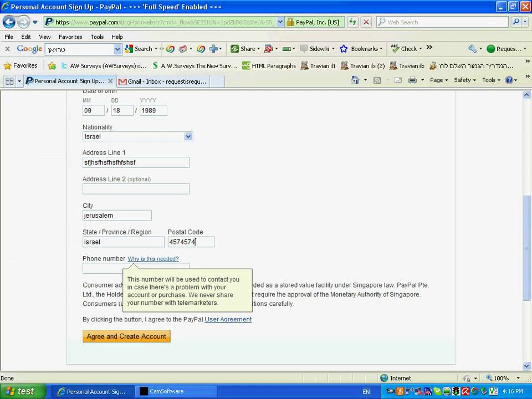Open the Travian ilx (2) favorite
The image size is (532, 399).
click(362, 66)
